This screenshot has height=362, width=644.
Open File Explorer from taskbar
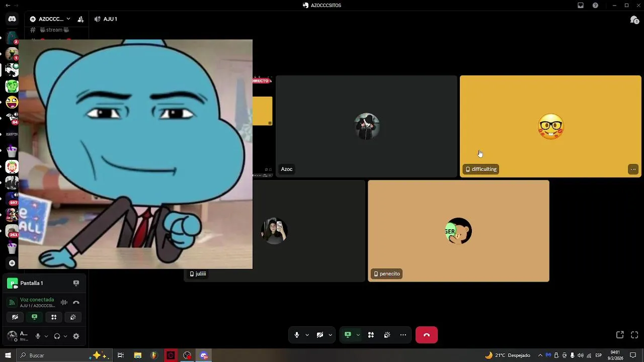(137, 355)
